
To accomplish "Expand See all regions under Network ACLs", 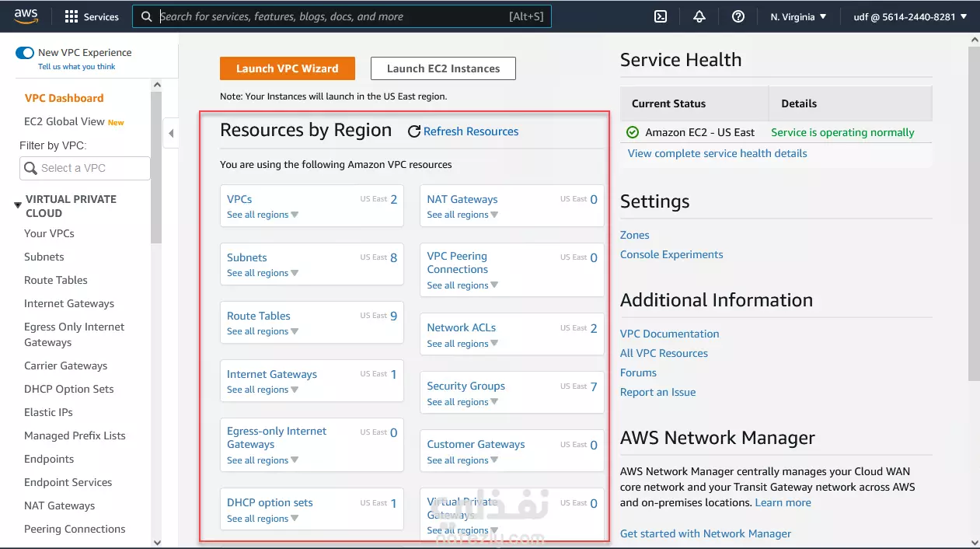I will coord(462,344).
